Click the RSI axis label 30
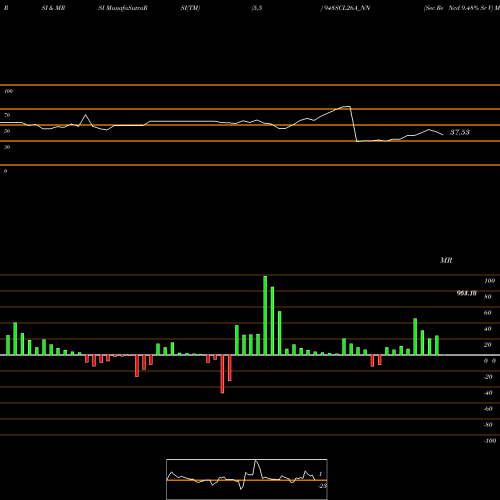 pyautogui.click(x=7, y=147)
